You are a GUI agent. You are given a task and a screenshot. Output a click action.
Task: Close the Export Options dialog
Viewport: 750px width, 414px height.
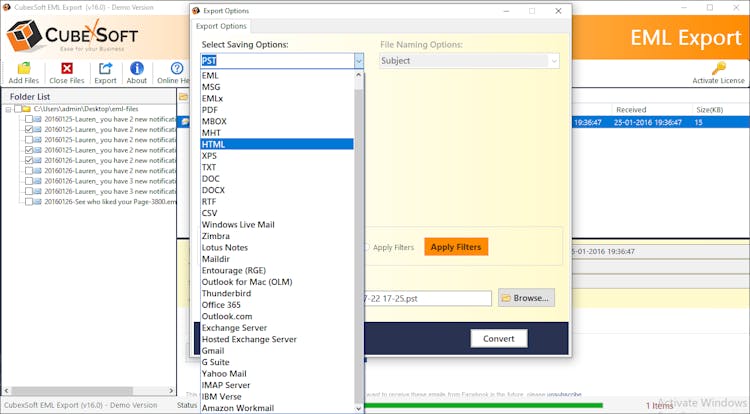(x=558, y=11)
